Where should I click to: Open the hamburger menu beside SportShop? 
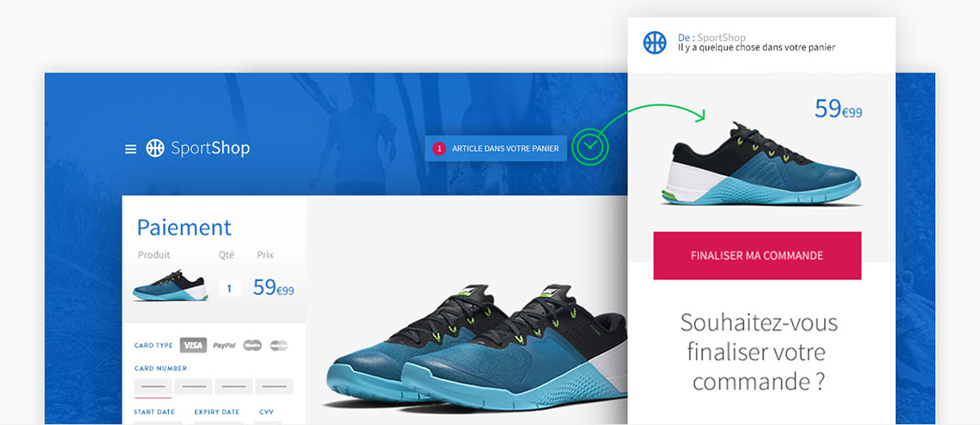point(131,149)
